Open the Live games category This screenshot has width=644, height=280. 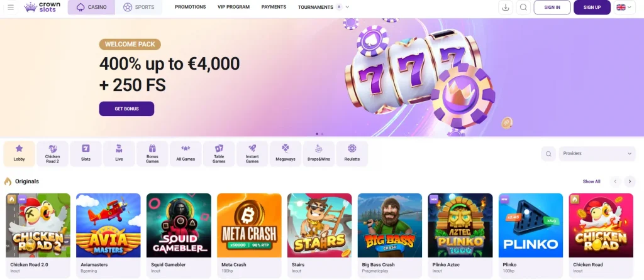(119, 154)
